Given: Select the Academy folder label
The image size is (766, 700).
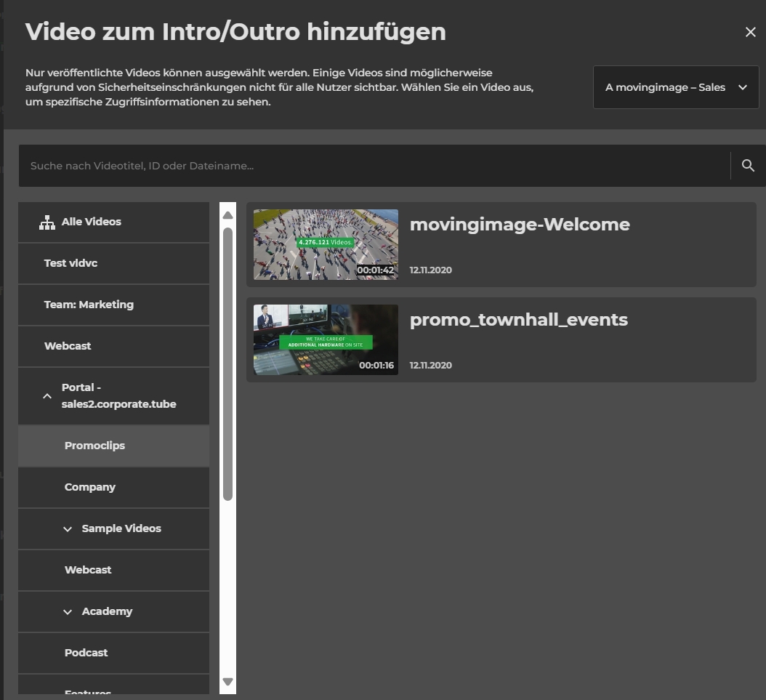Looking at the screenshot, I should 107,611.
